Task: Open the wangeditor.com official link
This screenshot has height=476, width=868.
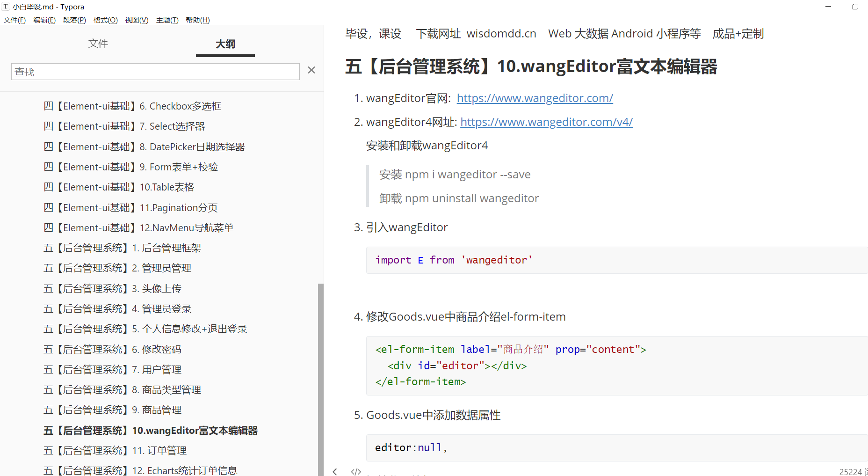Action: point(535,98)
